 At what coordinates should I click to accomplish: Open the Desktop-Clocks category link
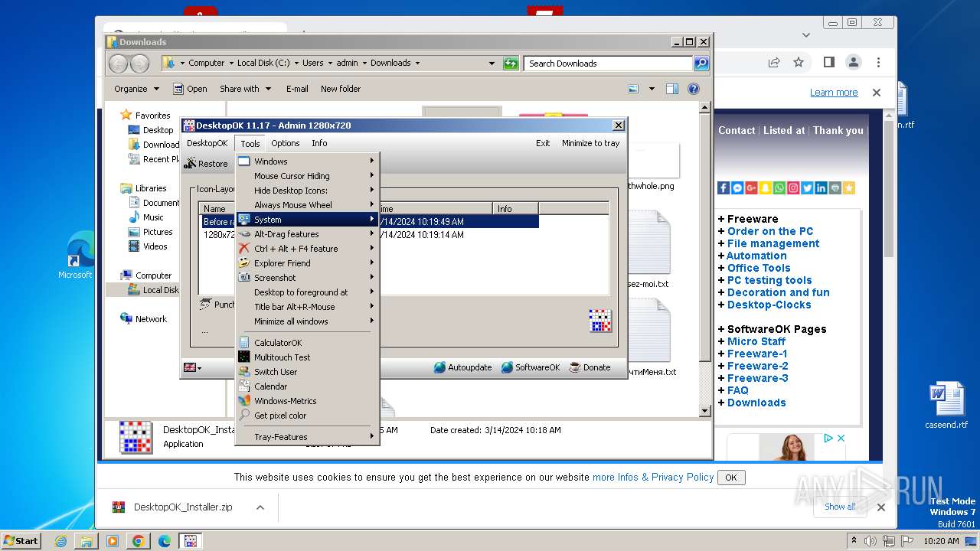click(x=769, y=305)
